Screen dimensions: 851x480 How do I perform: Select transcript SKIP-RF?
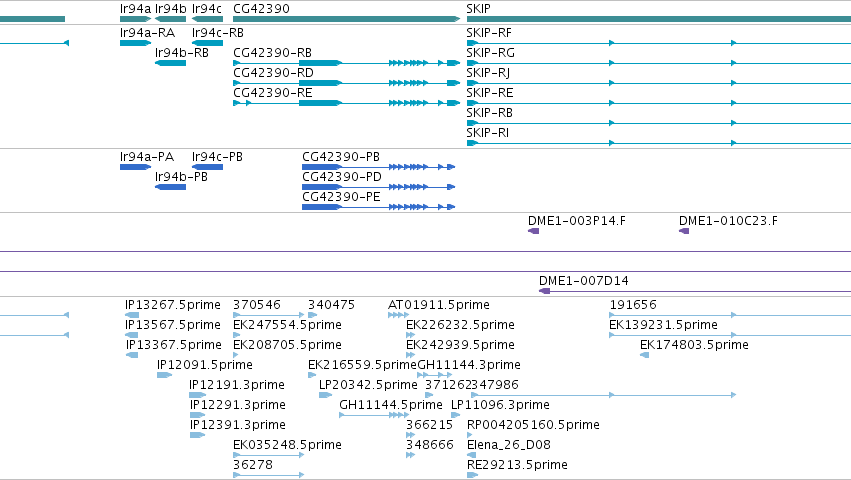tap(658, 43)
